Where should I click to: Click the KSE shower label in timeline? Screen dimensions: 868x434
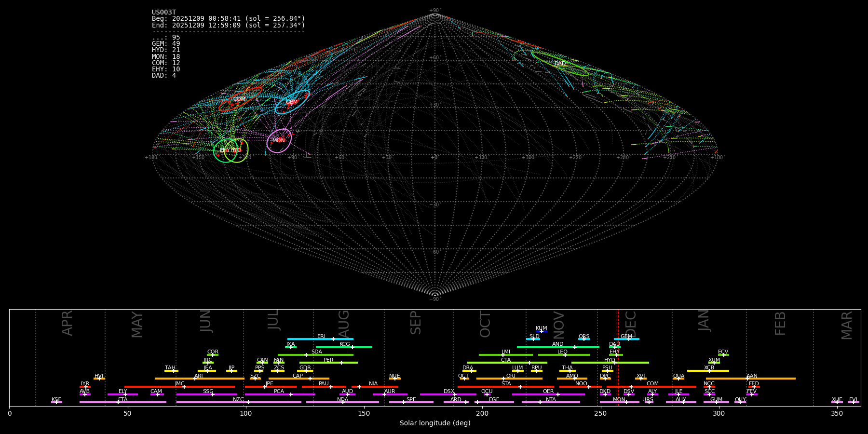56,400
